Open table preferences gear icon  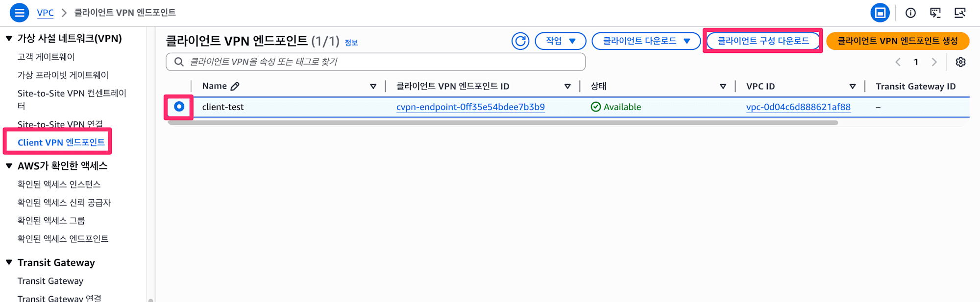[x=960, y=62]
